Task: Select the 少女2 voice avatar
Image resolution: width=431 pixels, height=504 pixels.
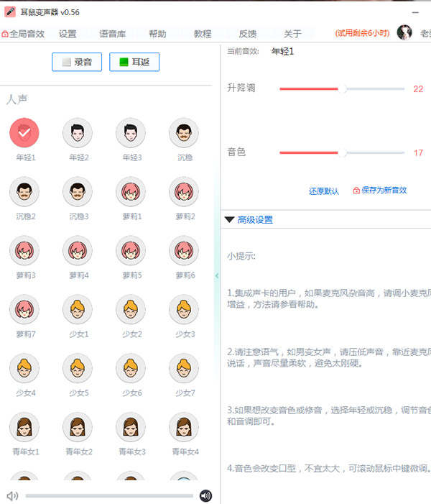Action: [x=131, y=309]
